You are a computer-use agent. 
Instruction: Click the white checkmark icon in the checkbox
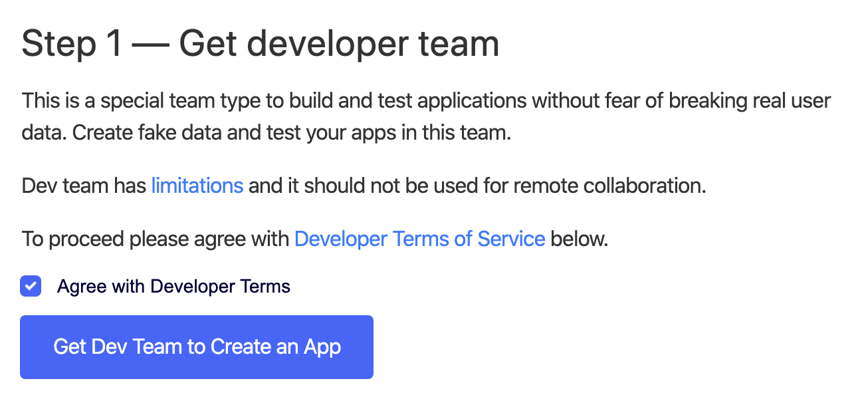pyautogui.click(x=31, y=287)
